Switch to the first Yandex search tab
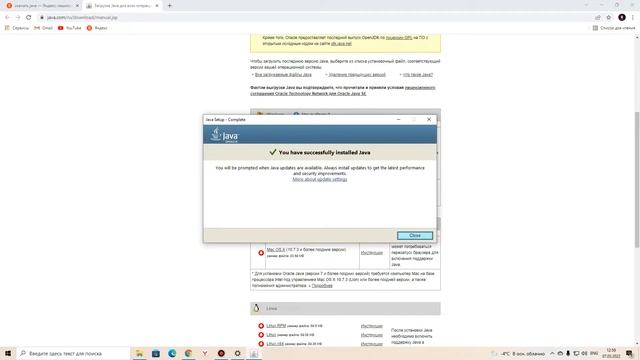This screenshot has height=360, width=640. pyautogui.click(x=41, y=6)
